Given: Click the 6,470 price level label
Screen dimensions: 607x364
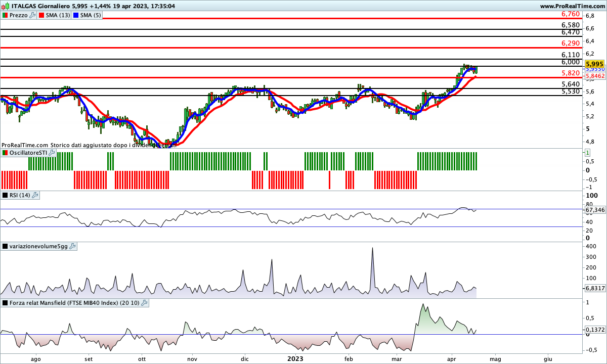Looking at the screenshot, I should (x=571, y=32).
